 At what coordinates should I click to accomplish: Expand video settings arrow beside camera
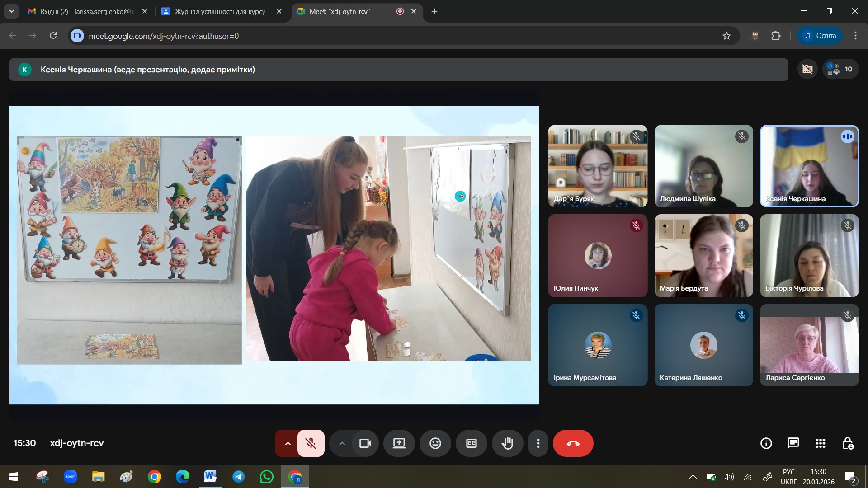point(342,443)
